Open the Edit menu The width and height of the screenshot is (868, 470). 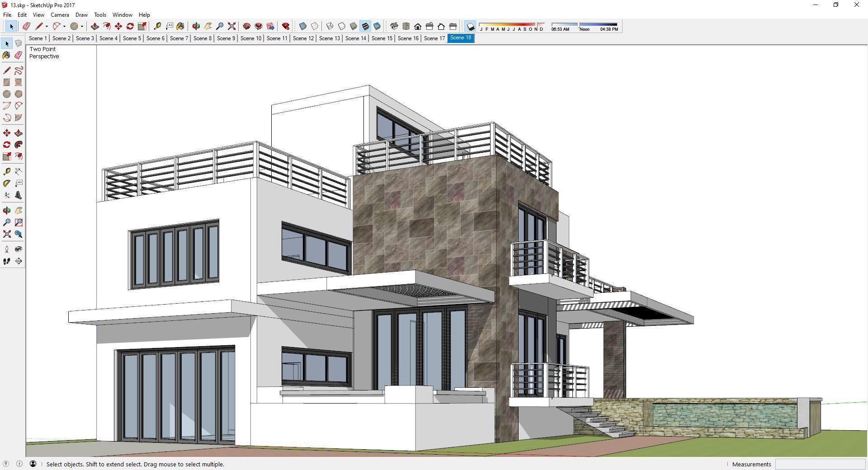[x=22, y=15]
